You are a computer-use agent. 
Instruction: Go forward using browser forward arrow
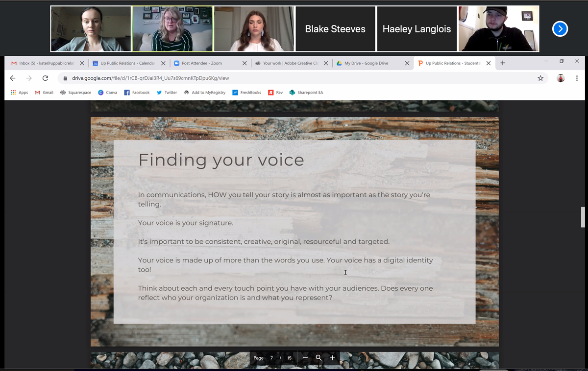point(29,78)
